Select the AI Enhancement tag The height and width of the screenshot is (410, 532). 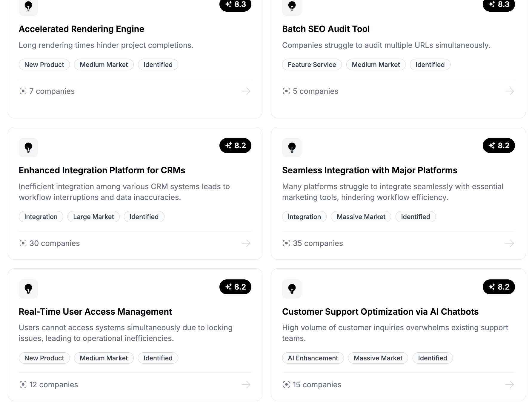click(x=313, y=358)
